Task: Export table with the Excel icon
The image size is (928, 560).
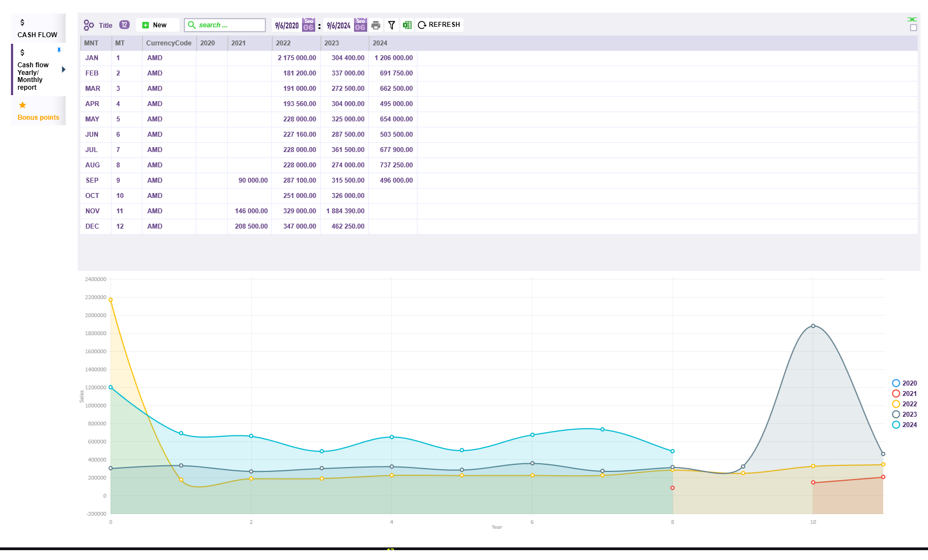Action: (407, 25)
